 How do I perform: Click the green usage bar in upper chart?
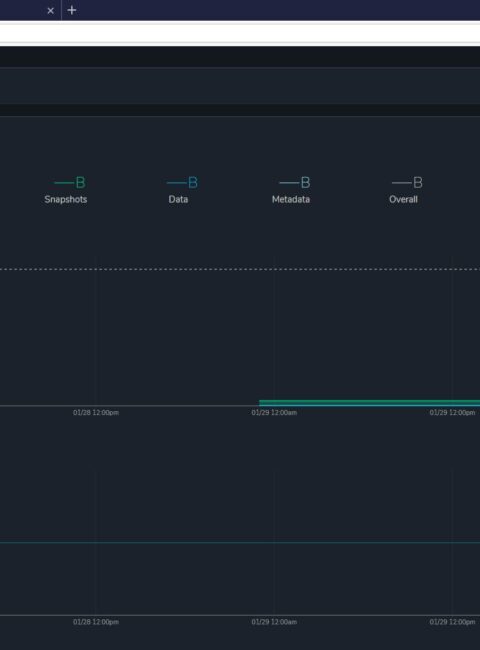369,403
